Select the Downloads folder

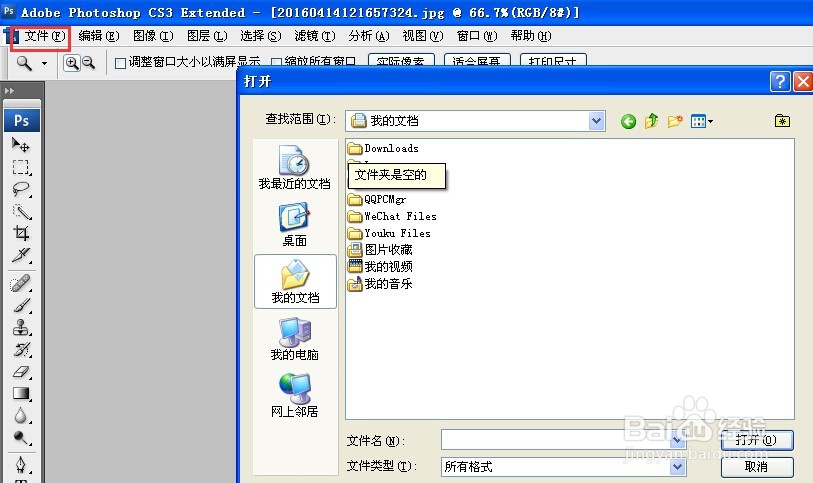[384, 149]
